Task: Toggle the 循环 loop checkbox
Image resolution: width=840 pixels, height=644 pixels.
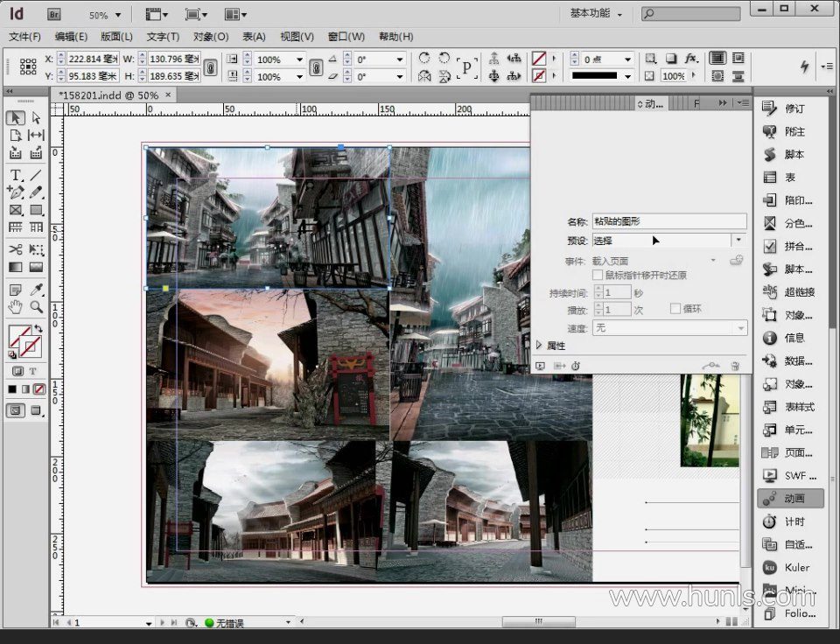Action: (x=675, y=309)
